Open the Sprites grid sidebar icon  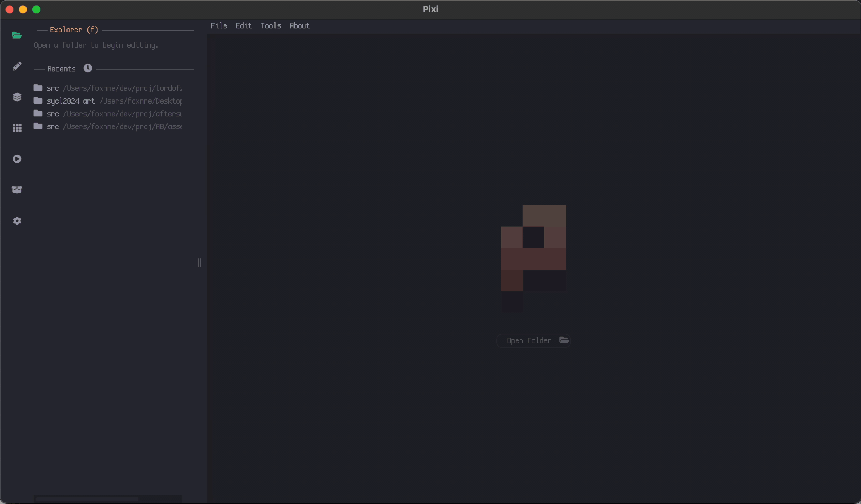[x=17, y=128]
